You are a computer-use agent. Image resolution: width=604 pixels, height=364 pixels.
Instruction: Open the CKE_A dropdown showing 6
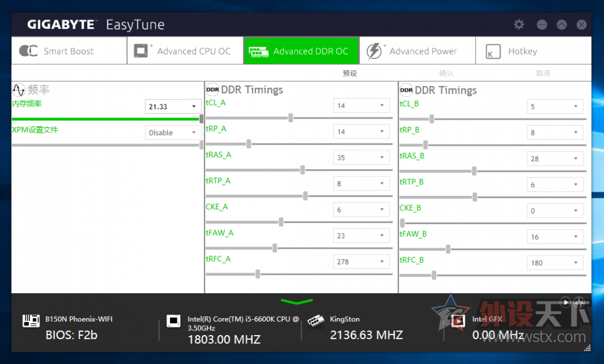pos(361,209)
